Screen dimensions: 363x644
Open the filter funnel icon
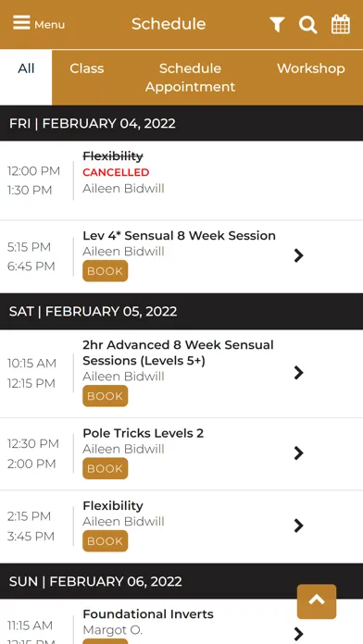tap(277, 25)
